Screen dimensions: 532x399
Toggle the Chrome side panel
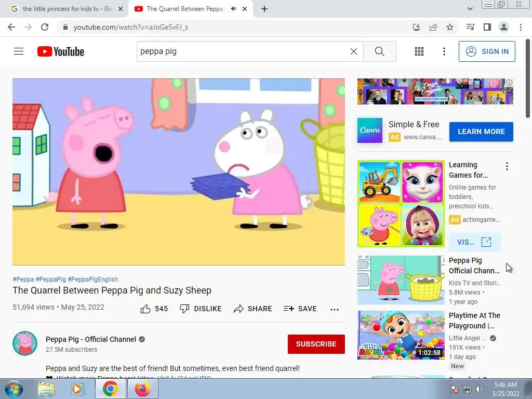click(487, 27)
